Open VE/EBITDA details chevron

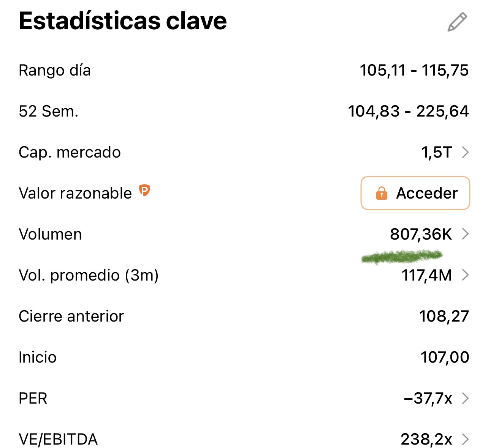point(465,439)
